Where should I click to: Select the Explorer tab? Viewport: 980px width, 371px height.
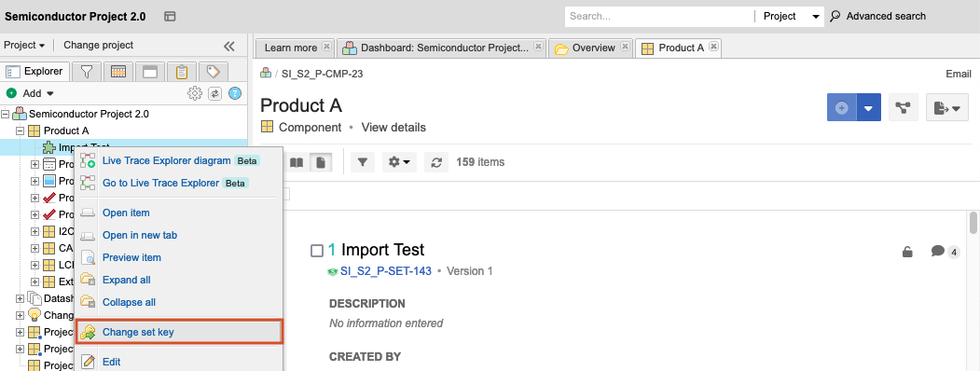[x=35, y=71]
